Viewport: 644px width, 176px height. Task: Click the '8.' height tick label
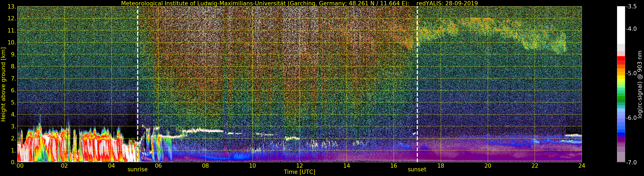pyautogui.click(x=13, y=67)
